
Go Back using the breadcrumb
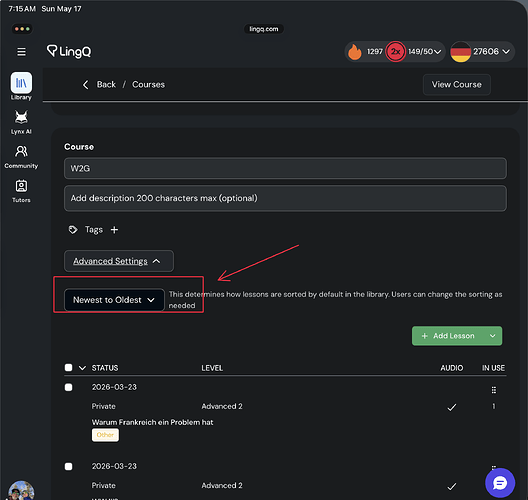pyautogui.click(x=100, y=85)
